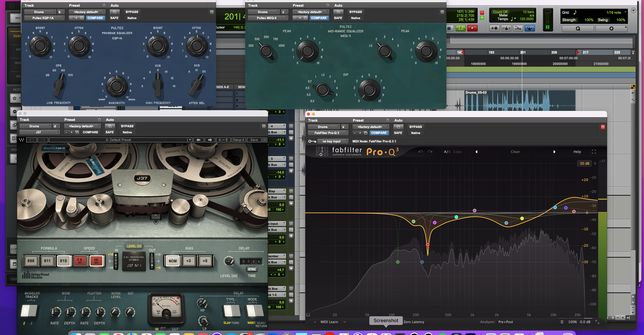Select the +3 bias button
Screen dimensions: 644x335
pyautogui.click(x=189, y=261)
